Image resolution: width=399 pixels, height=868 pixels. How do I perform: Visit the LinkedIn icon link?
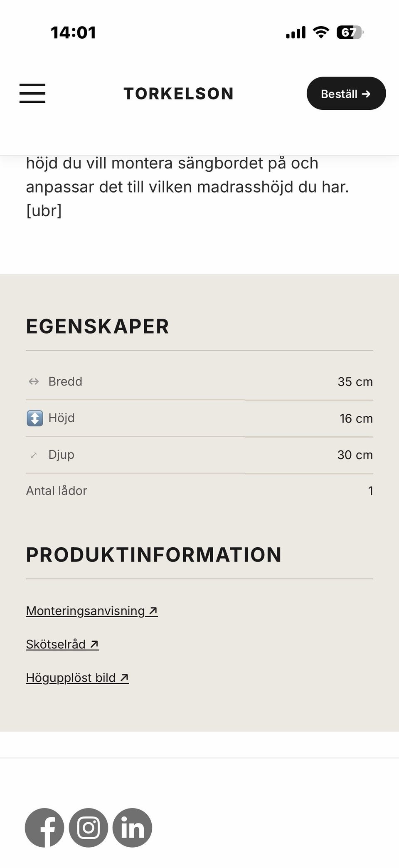click(133, 828)
